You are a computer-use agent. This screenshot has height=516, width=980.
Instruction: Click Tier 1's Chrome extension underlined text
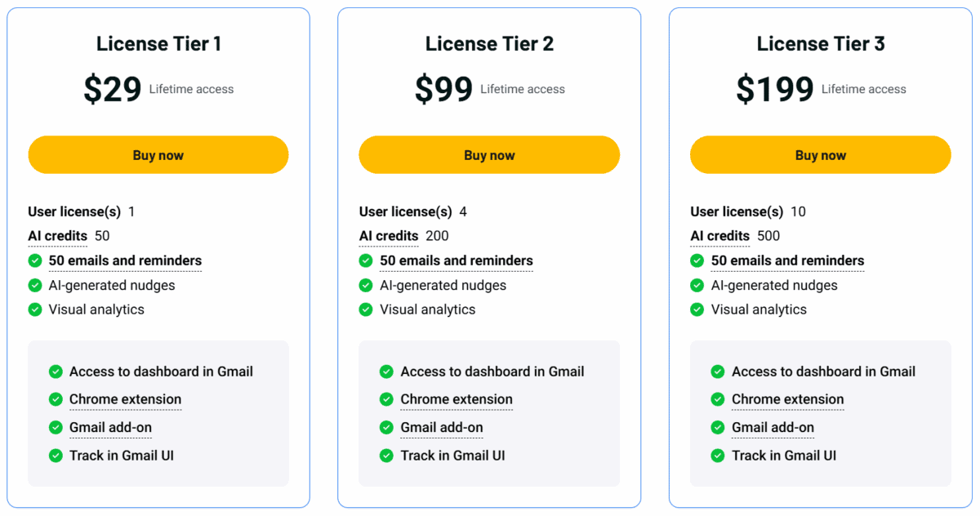point(125,399)
